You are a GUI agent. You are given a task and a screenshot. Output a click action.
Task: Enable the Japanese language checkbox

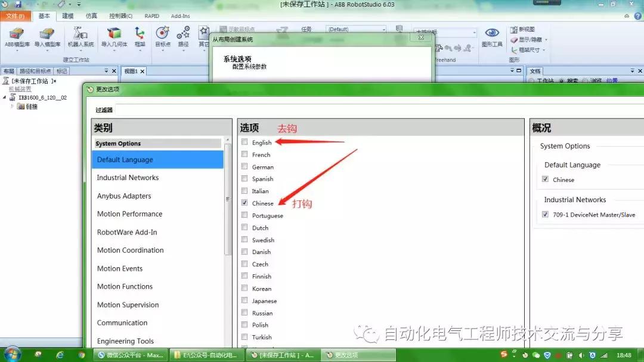coord(244,301)
